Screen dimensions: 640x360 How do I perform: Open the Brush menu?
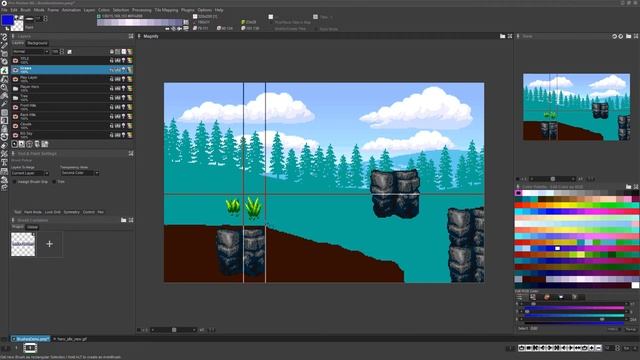click(25, 10)
